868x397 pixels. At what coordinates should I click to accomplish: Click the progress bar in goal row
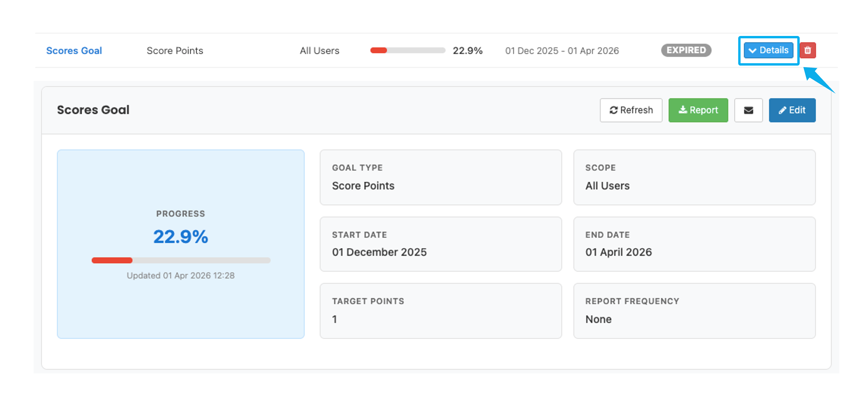pyautogui.click(x=407, y=51)
